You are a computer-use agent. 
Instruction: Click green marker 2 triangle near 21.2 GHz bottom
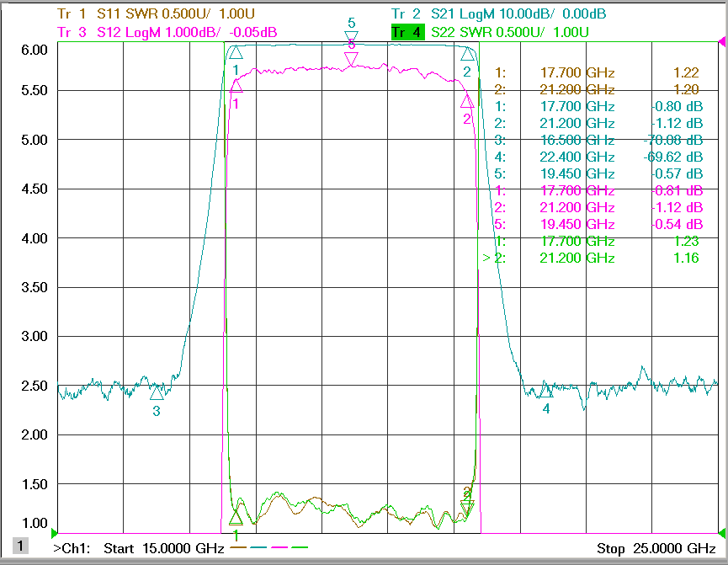[468, 507]
